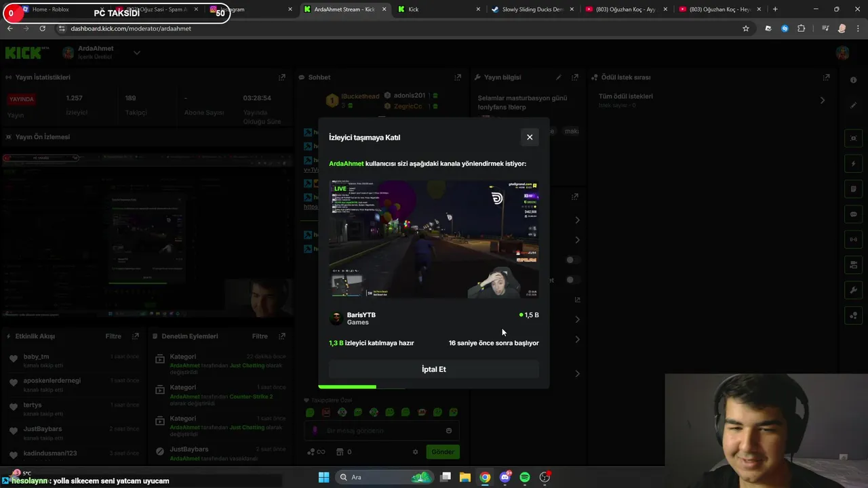Image resolution: width=868 pixels, height=488 pixels.
Task: Toggle the lightning activity widget sidebar icon
Action: pos(853,164)
